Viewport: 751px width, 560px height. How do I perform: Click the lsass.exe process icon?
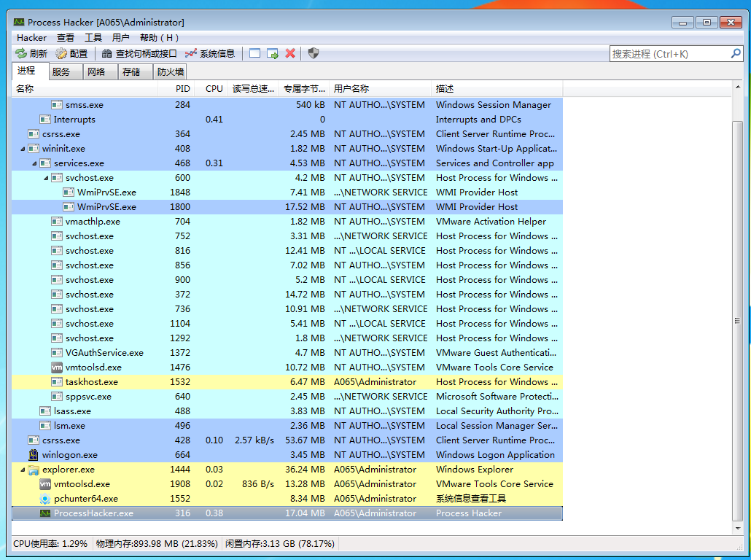45,411
